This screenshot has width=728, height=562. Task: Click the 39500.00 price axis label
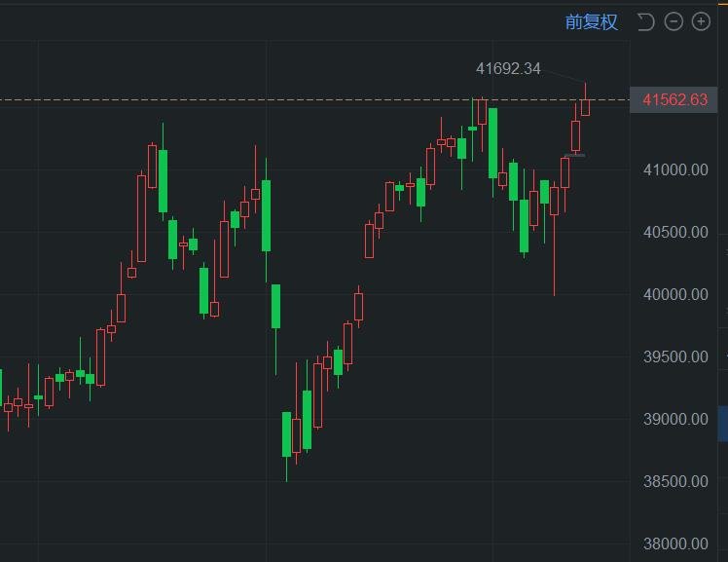pos(674,356)
